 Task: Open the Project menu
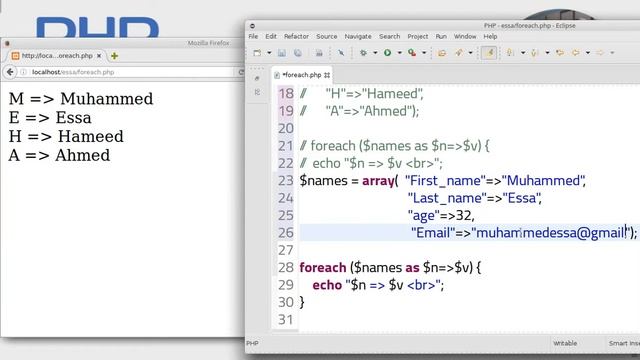coord(418,36)
